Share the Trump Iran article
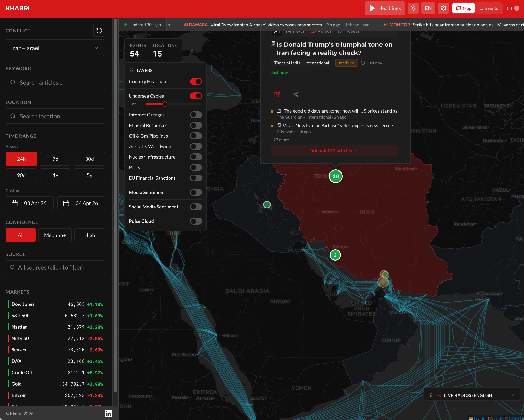 [x=295, y=95]
